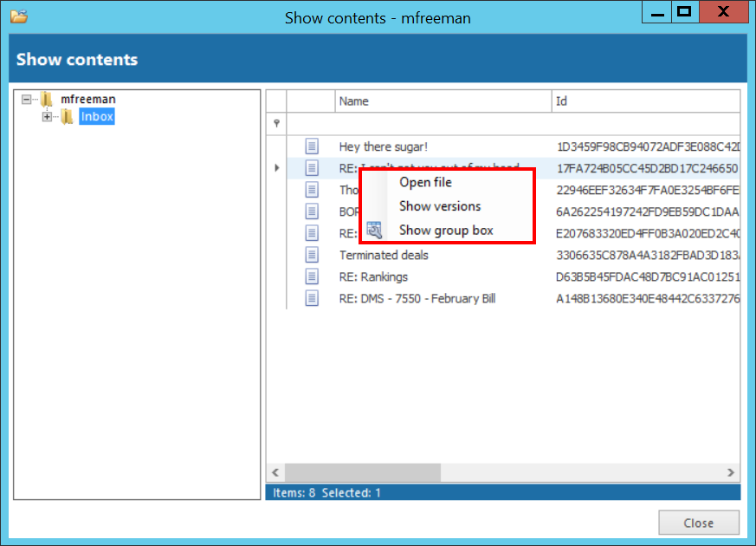Click the document icon for 'RE: DMS - 7550 - February Bill'
This screenshot has width=756, height=546.
click(312, 298)
